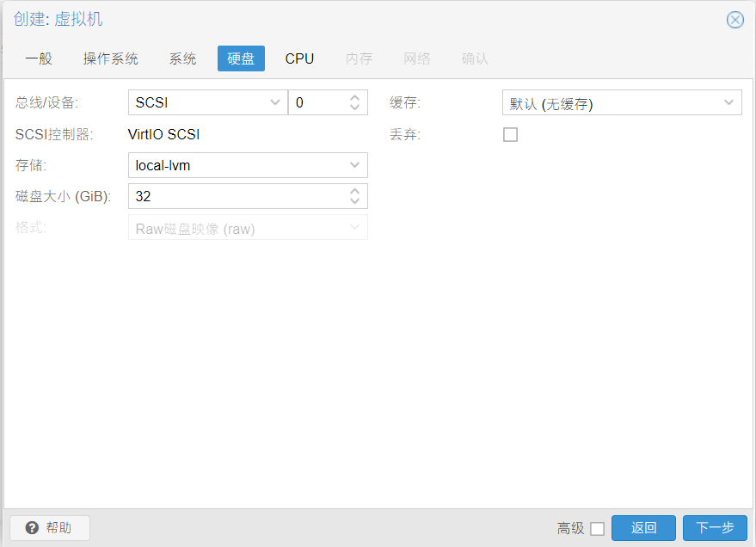Increase the device number with up arrow
756x547 pixels.
point(354,98)
